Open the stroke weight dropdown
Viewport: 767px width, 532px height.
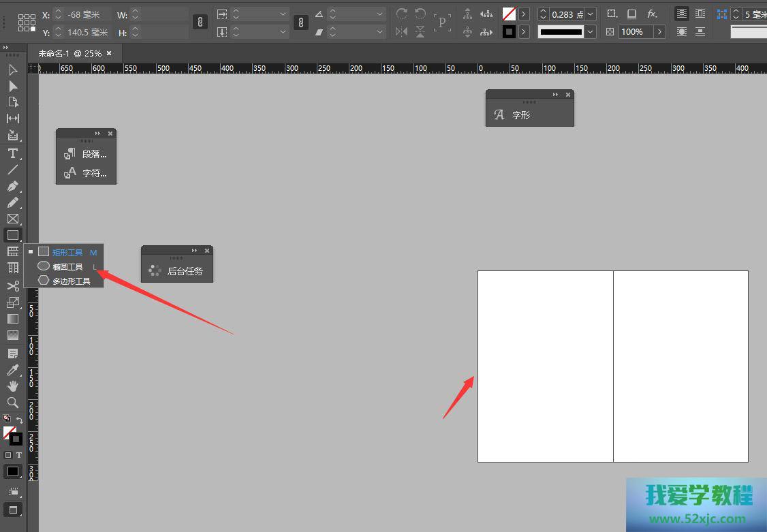[590, 14]
